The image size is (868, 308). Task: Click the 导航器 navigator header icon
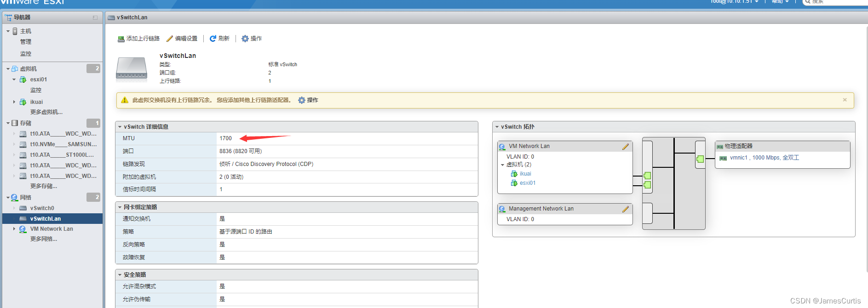(x=8, y=17)
